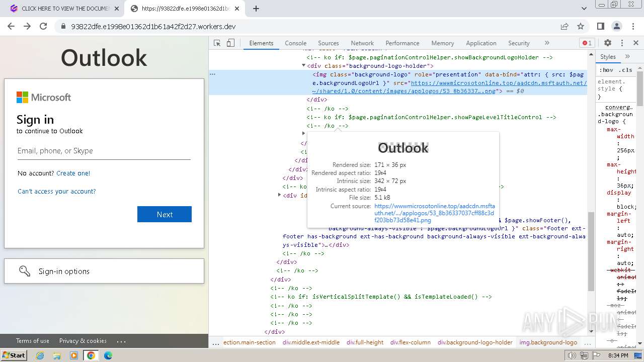Image resolution: width=644 pixels, height=362 pixels.
Task: Toggle device toolbar icon in DevTools
Action: pos(230,43)
